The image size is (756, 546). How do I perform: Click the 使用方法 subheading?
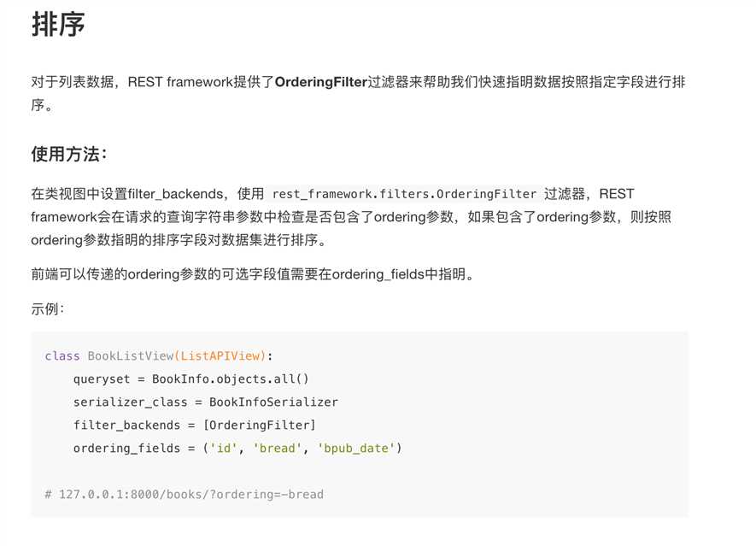pos(69,155)
